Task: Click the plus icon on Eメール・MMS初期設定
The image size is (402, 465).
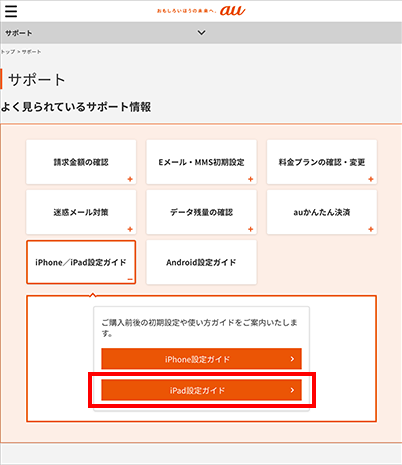Action: (251, 179)
